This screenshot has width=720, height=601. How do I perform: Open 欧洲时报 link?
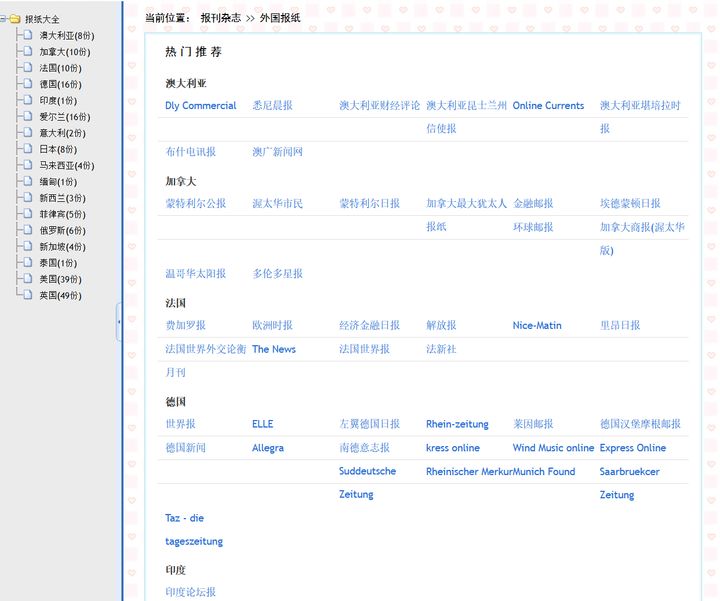click(x=272, y=326)
